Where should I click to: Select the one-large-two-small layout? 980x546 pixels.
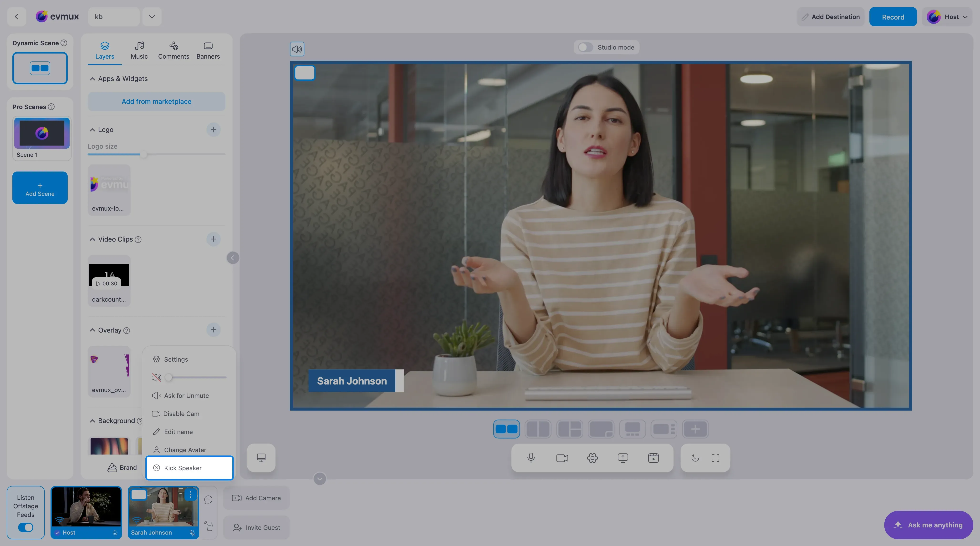coord(570,429)
